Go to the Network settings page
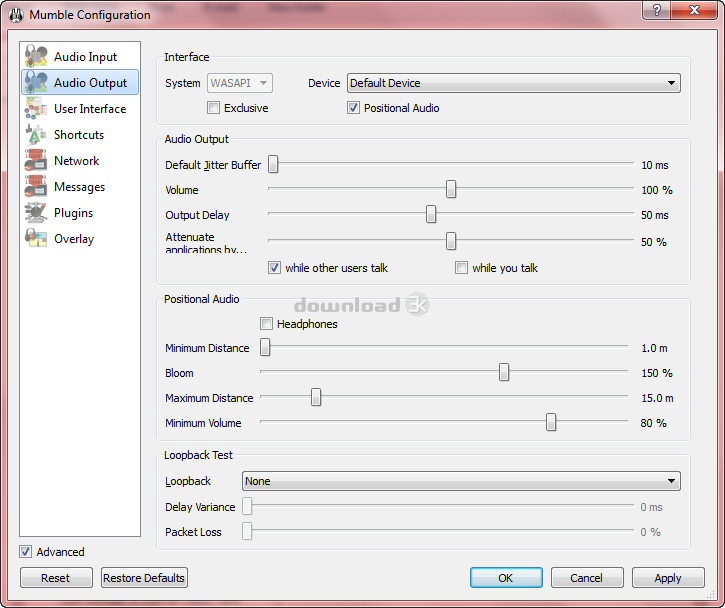 (x=80, y=160)
